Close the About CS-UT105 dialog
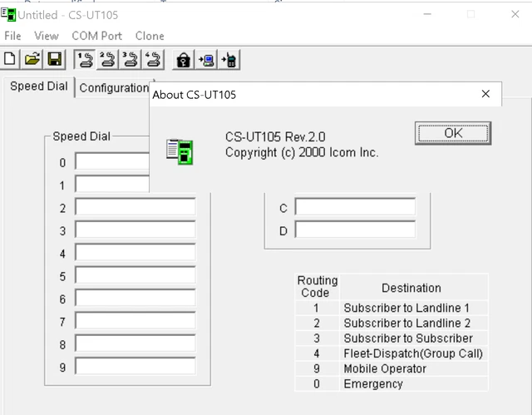Image resolution: width=532 pixels, height=415 pixels. point(485,94)
